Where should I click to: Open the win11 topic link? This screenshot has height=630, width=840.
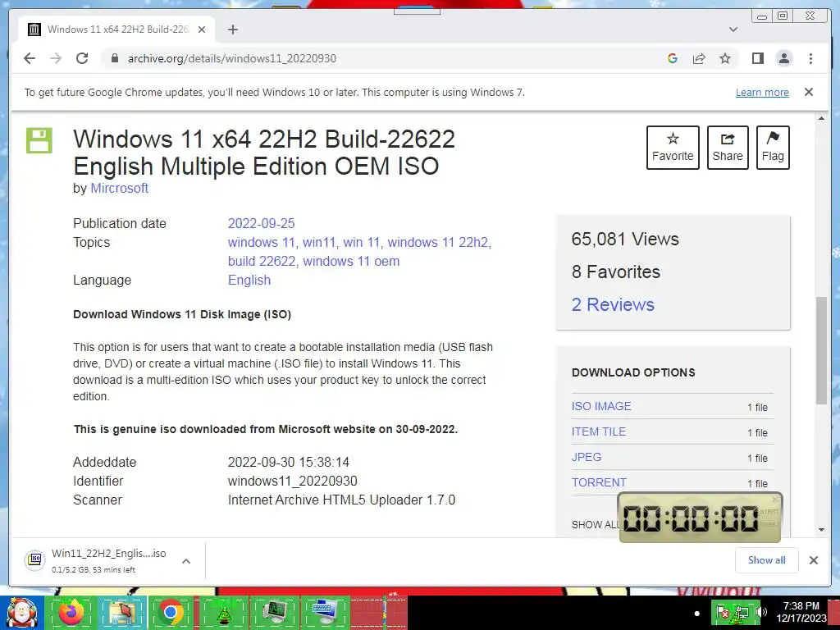click(319, 242)
